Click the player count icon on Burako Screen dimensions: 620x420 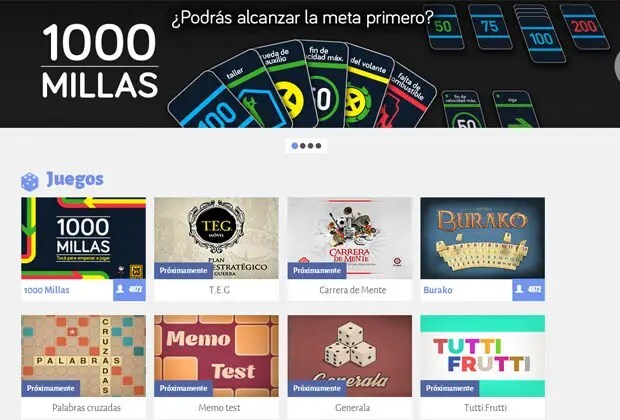(519, 289)
